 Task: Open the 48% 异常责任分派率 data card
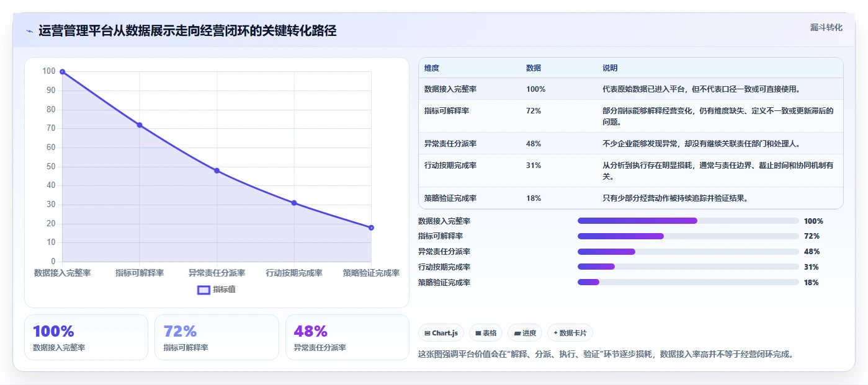347,337
